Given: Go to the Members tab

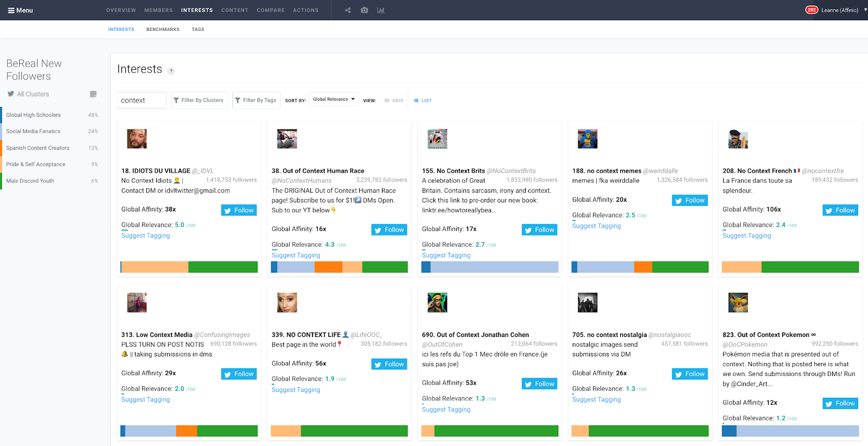Looking at the screenshot, I should [x=158, y=10].
